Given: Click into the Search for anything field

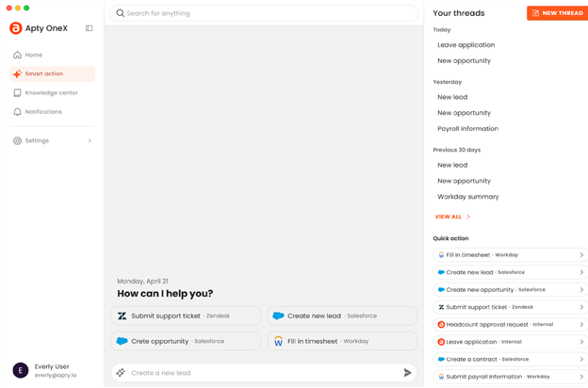Looking at the screenshot, I should (269, 13).
